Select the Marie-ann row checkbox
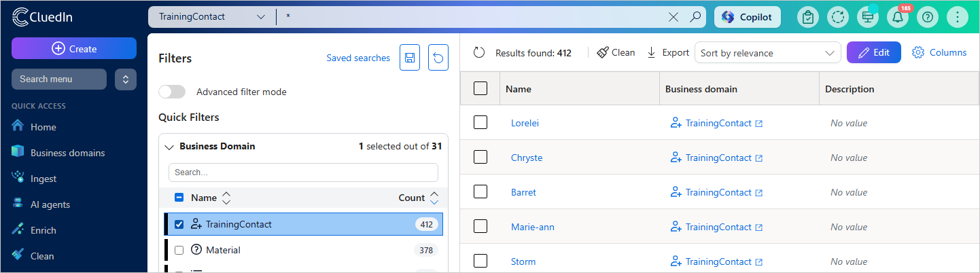 coord(480,227)
